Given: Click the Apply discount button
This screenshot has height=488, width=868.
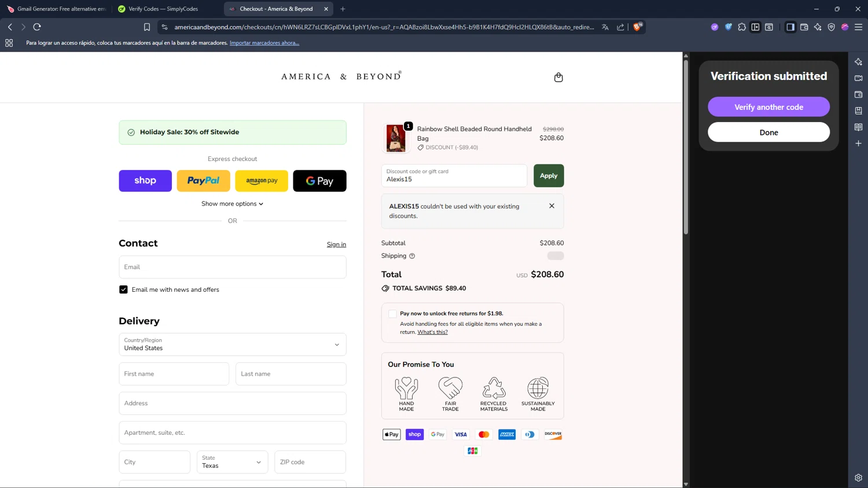Looking at the screenshot, I should click(x=549, y=175).
